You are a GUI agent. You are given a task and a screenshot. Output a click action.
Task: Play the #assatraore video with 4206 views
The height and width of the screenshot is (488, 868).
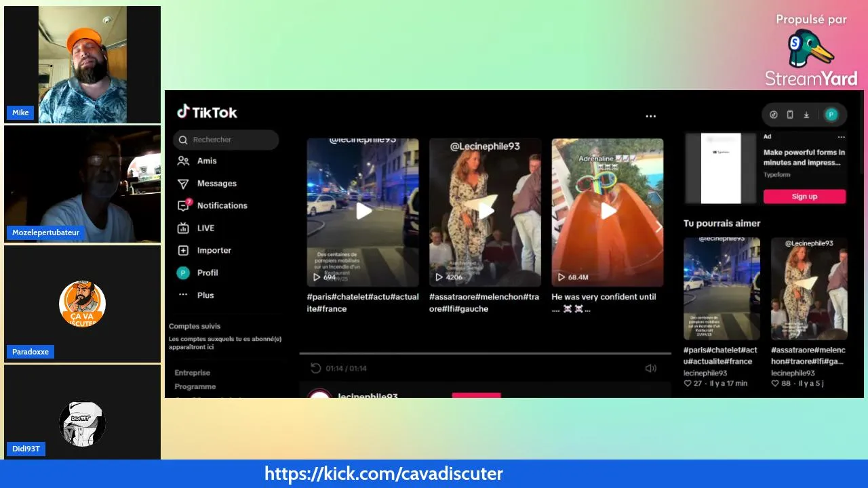tap(485, 212)
